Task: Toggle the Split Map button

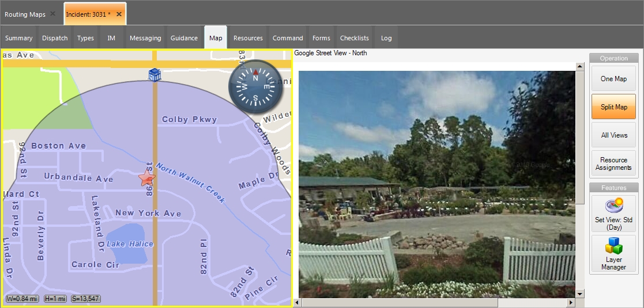Action: 613,107
